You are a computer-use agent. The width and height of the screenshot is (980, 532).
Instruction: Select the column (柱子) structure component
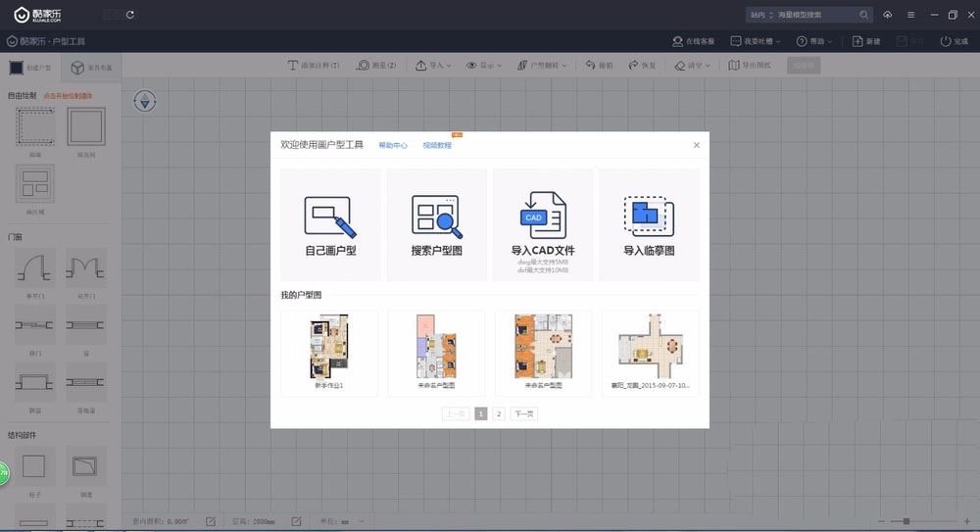pos(34,466)
